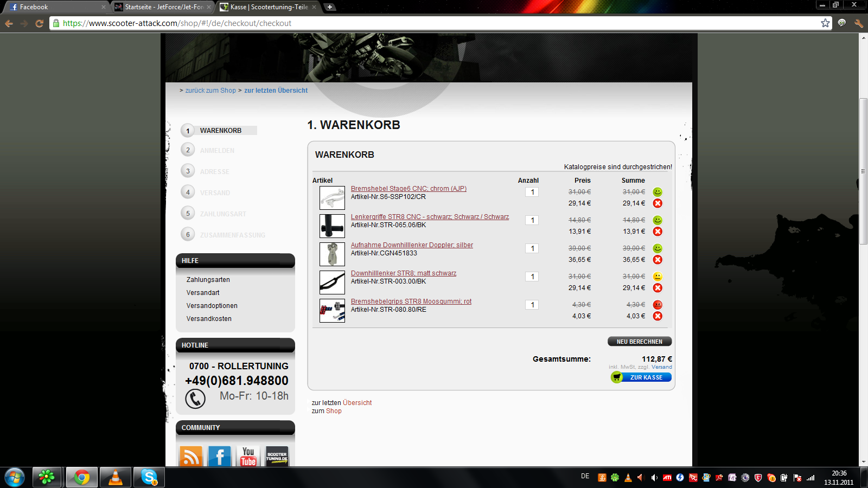Edit quantity for Bremshebelgrips STR8
Viewport: 868px width, 488px height.
(532, 305)
